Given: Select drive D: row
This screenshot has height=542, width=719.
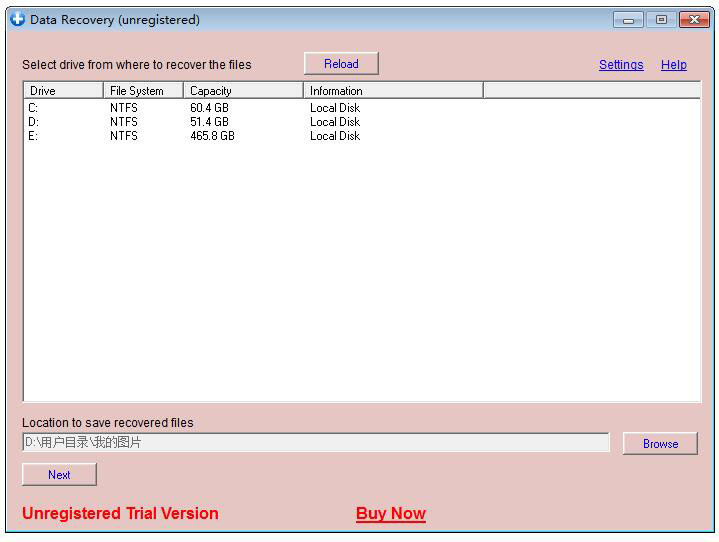Looking at the screenshot, I should pyautogui.click(x=33, y=122).
